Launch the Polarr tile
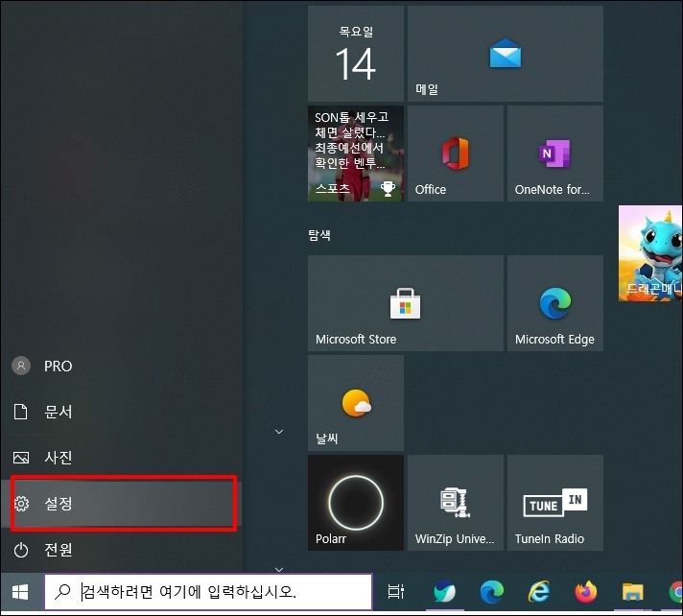683x616 pixels. tap(356, 503)
